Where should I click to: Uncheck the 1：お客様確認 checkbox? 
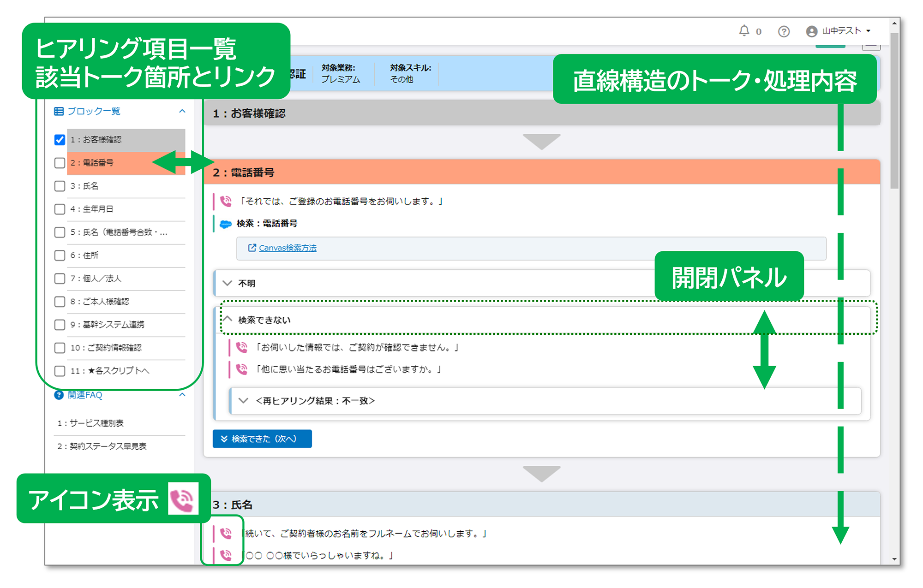click(60, 140)
